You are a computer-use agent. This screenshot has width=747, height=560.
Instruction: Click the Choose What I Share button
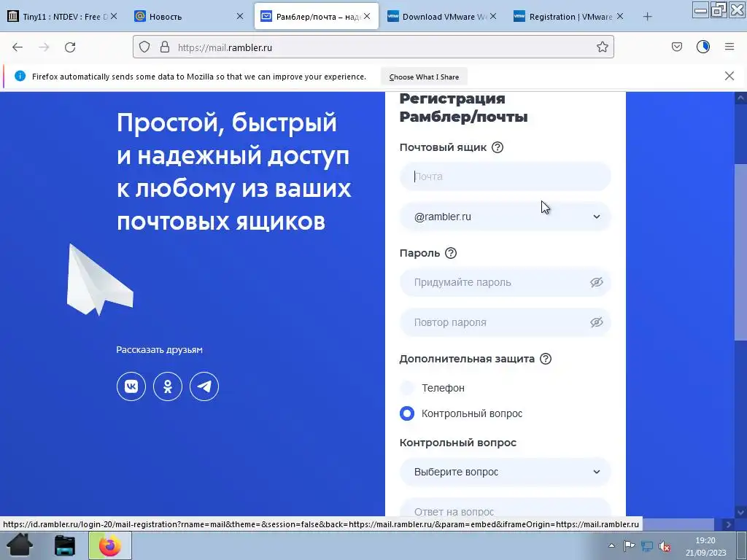(x=424, y=77)
